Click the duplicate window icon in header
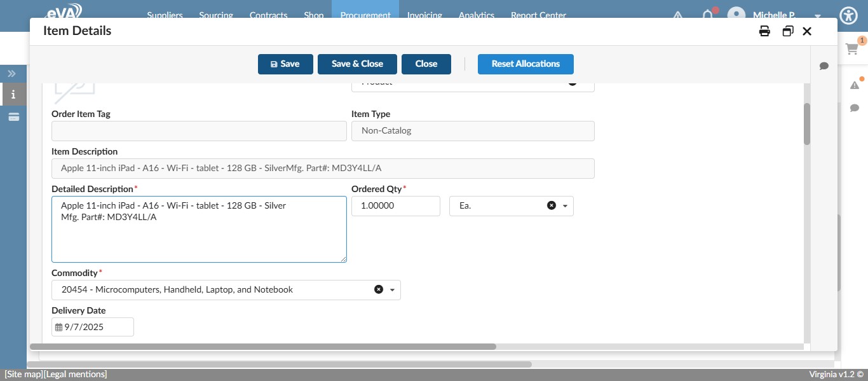 coord(788,31)
